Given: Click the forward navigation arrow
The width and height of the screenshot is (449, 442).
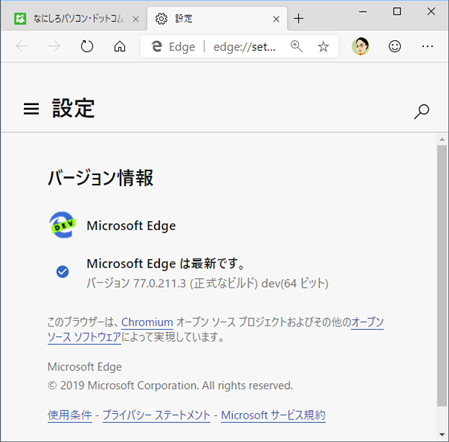Looking at the screenshot, I should (54, 46).
